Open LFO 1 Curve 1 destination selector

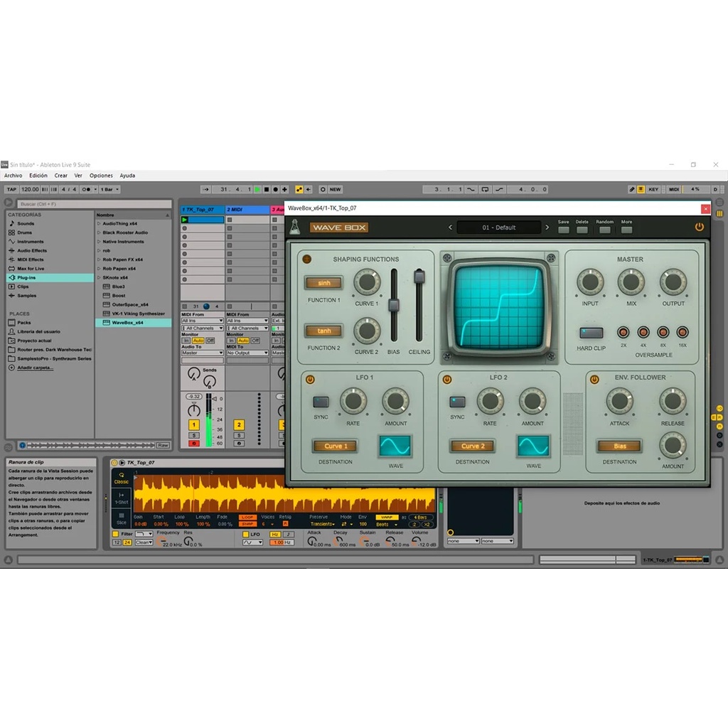click(336, 446)
